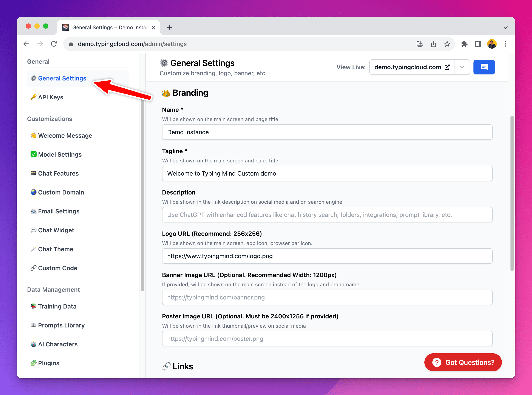Click the blue chat icon button

click(x=484, y=67)
